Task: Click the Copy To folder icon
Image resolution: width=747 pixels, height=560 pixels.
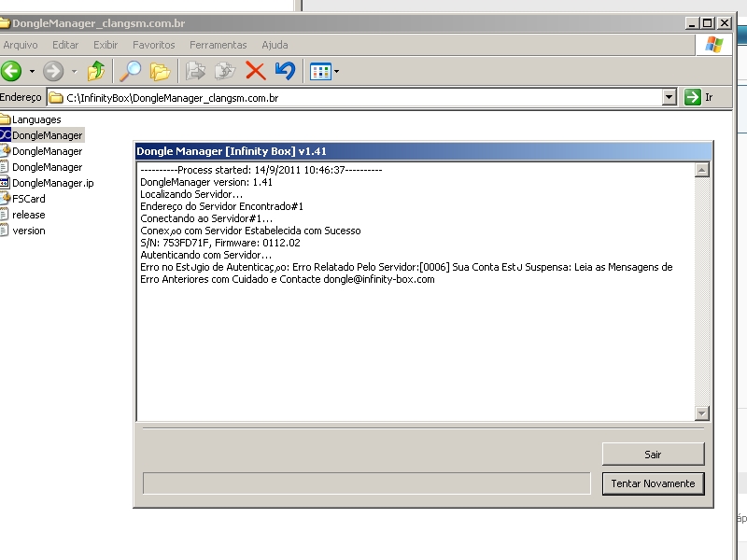Action: coord(225,72)
